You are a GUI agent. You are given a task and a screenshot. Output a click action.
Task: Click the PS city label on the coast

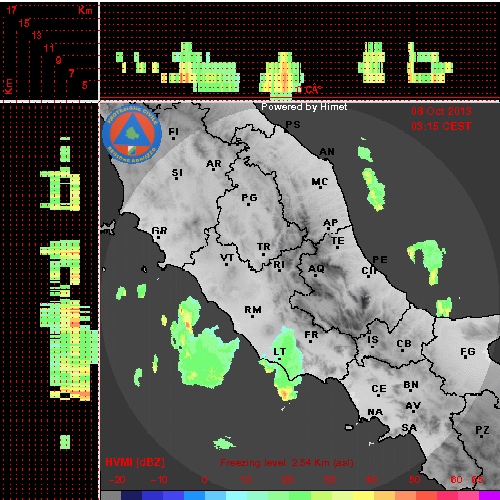[293, 125]
